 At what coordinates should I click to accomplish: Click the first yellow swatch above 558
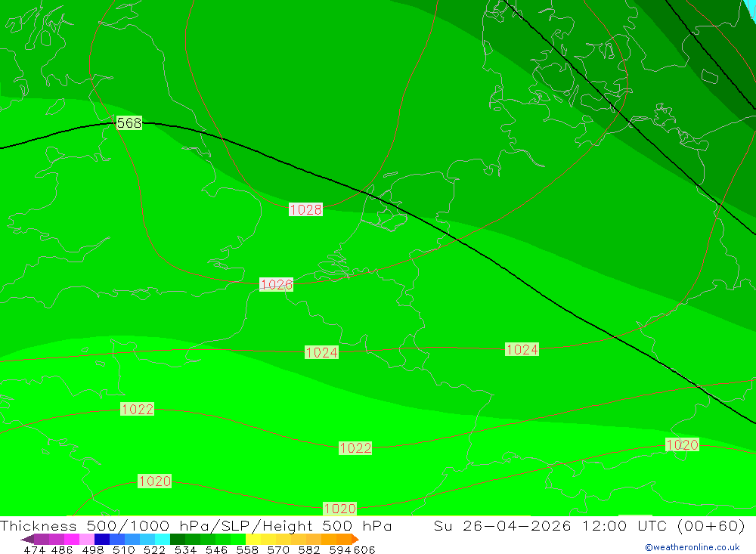coord(253,539)
